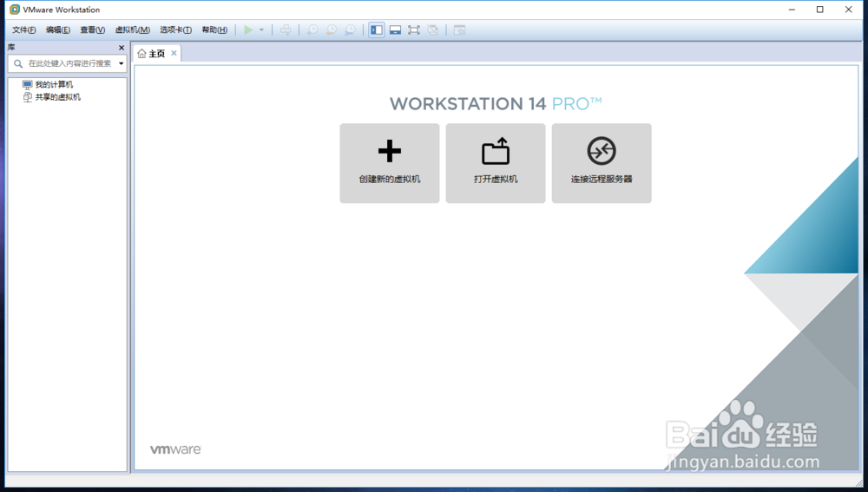Close the VMware Workstation window
This screenshot has height=492, width=868.
tap(848, 10)
